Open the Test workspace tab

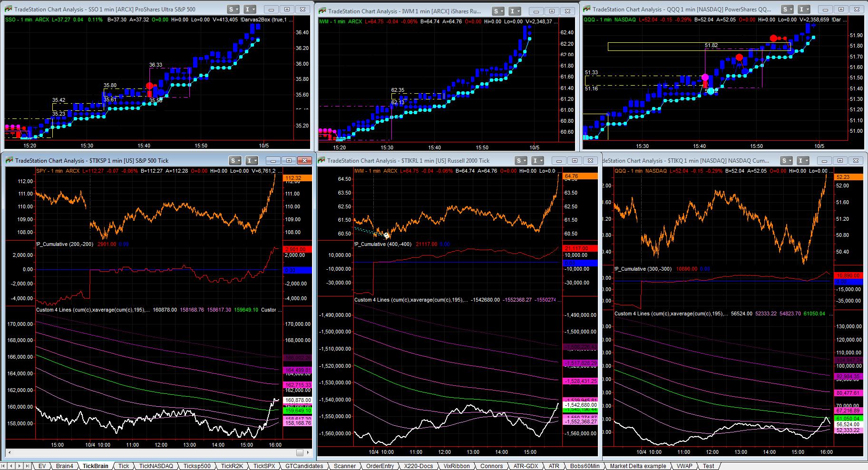click(x=708, y=466)
